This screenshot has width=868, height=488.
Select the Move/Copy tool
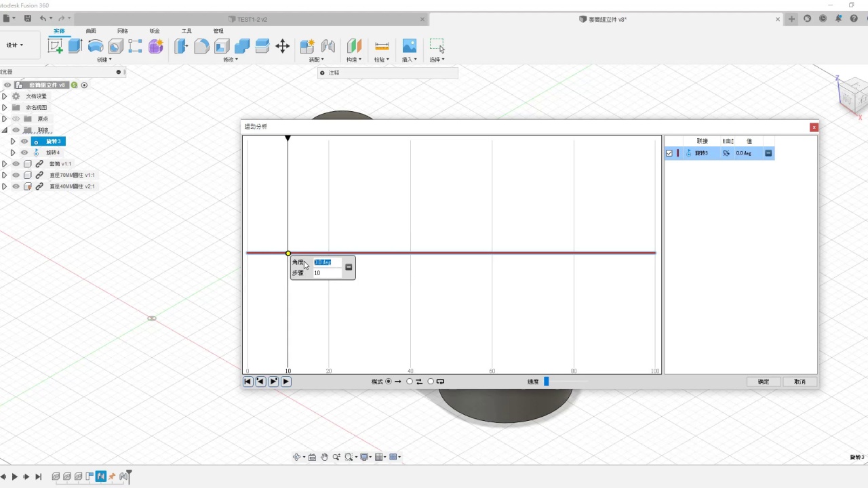tap(283, 46)
